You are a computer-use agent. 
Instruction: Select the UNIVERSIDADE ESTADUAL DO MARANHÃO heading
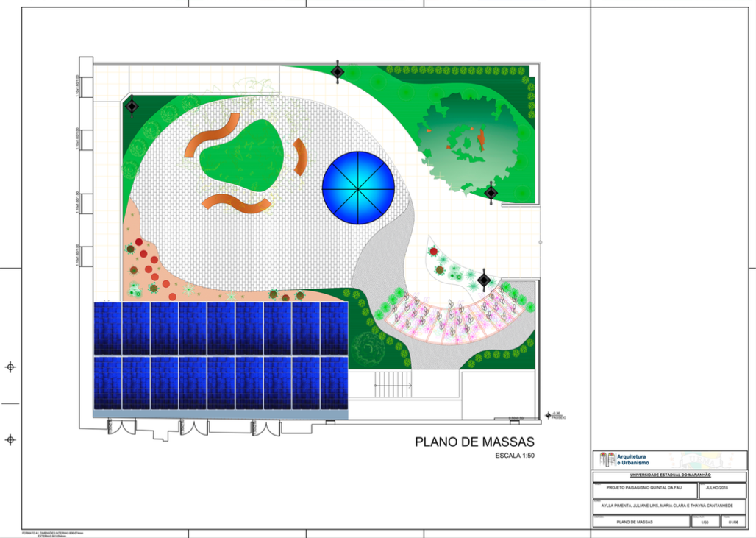pos(670,475)
